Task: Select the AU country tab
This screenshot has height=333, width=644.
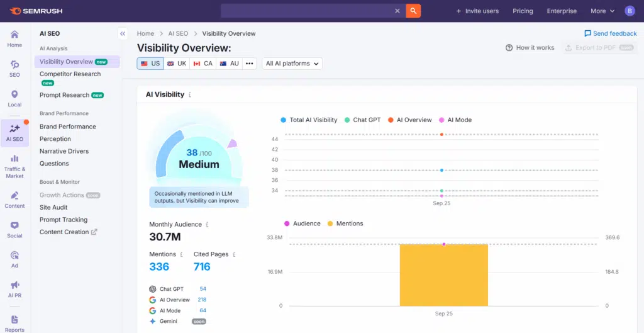Action: pos(229,64)
